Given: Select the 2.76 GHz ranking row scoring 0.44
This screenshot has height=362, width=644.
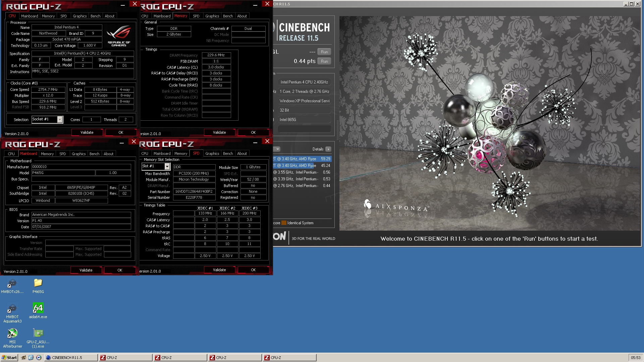Looking at the screenshot, I should [x=302, y=186].
